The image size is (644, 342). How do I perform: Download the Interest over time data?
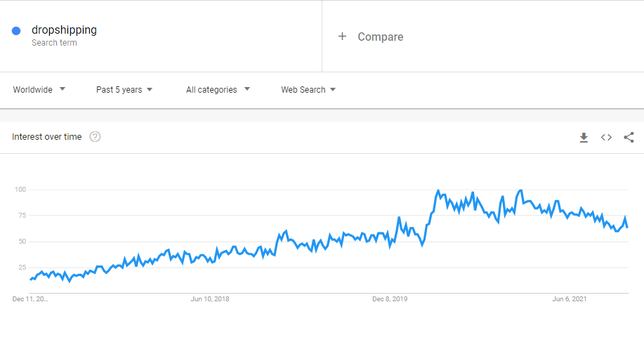tap(584, 137)
